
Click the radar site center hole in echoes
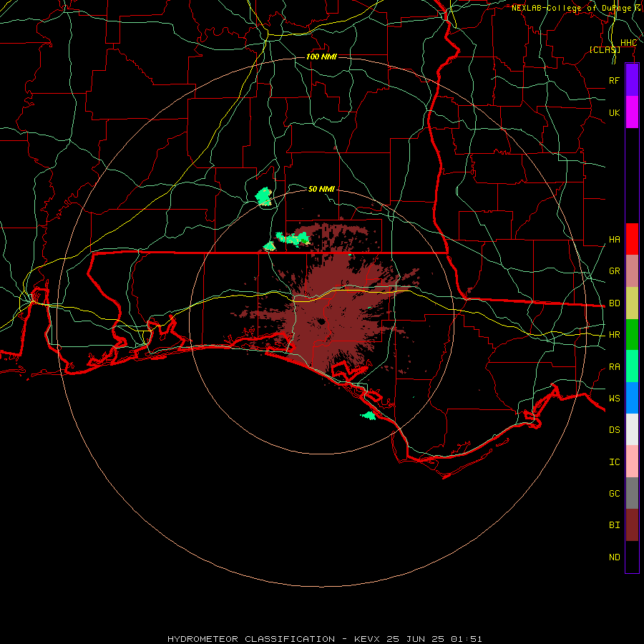[x=321, y=321]
